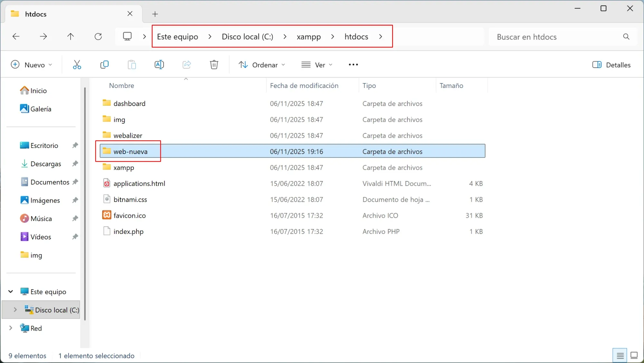Select the index.php file

[128, 231]
